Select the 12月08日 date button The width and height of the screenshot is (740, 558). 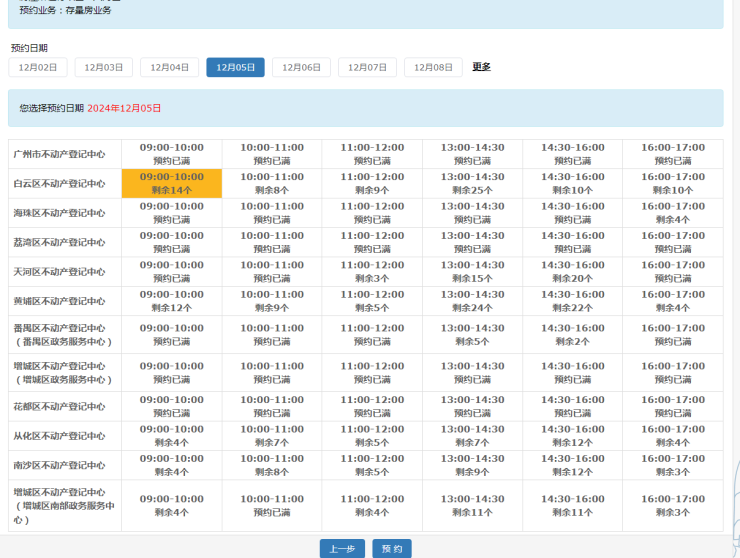click(433, 67)
